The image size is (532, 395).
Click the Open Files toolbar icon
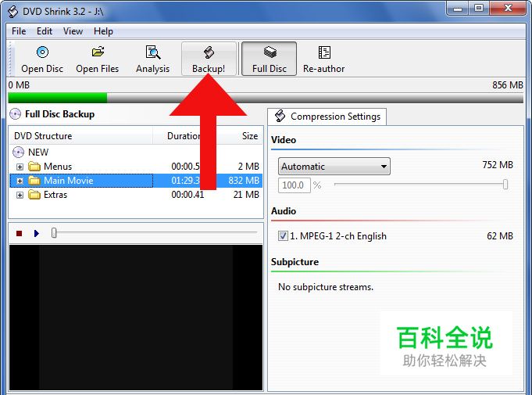98,52
